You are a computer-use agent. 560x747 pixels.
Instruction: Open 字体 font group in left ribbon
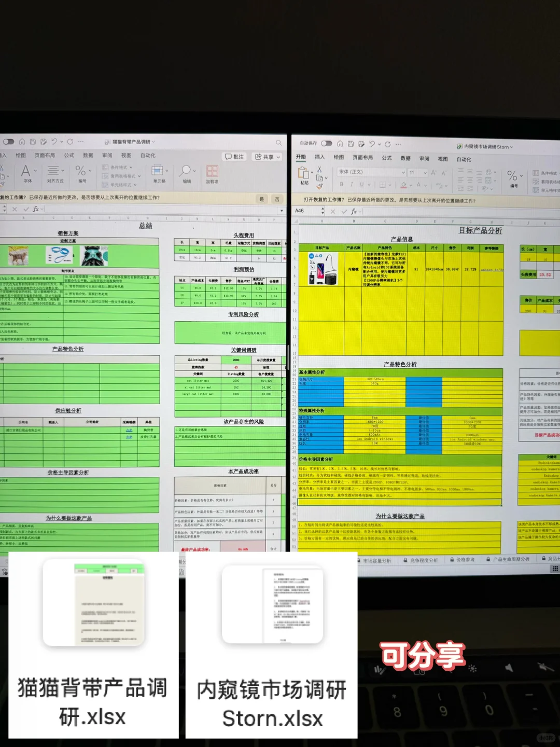27,174
